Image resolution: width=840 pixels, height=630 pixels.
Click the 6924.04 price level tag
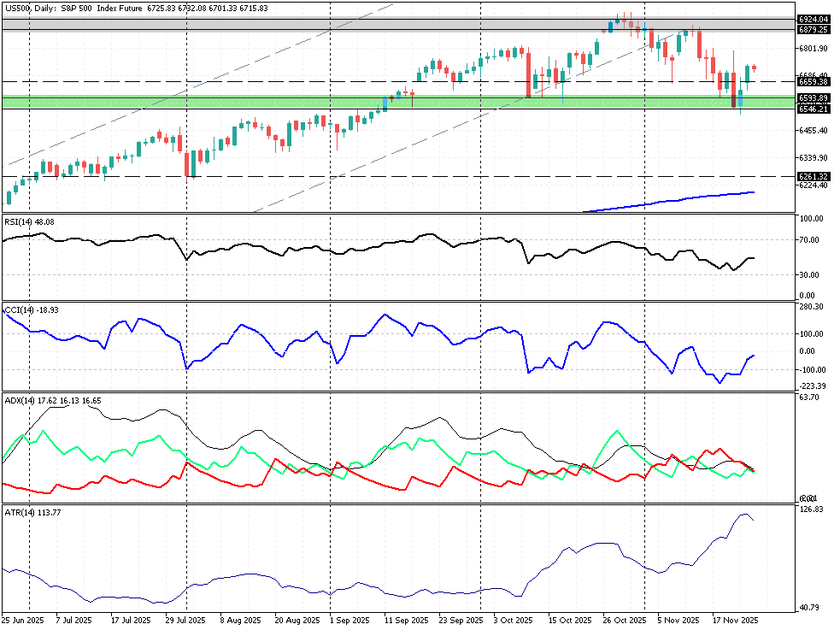[813, 19]
